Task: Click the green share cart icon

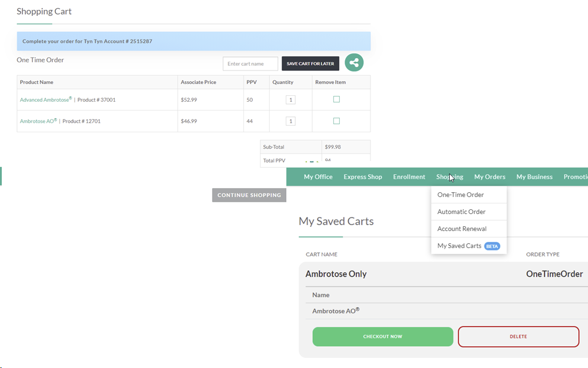Action: [x=354, y=62]
